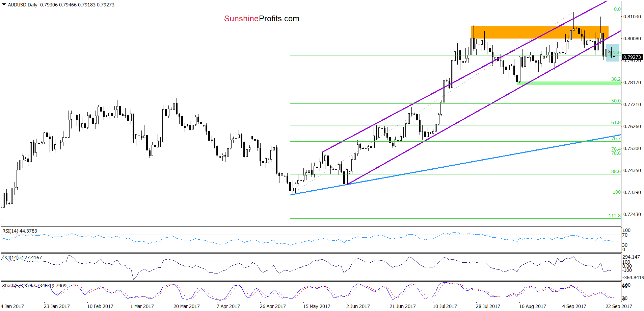Click the 61.8 Fibonacci level label
The width and height of the screenshot is (644, 311).
pos(616,122)
